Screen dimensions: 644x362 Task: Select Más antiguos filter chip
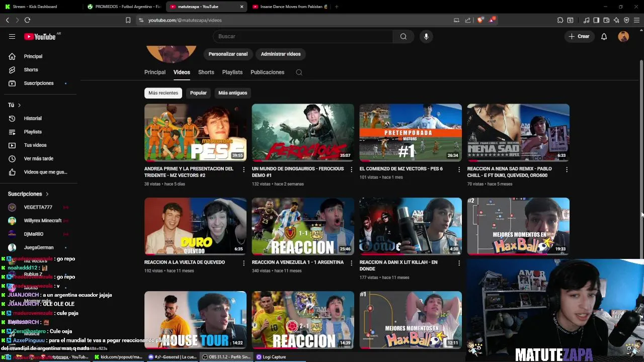(x=232, y=93)
